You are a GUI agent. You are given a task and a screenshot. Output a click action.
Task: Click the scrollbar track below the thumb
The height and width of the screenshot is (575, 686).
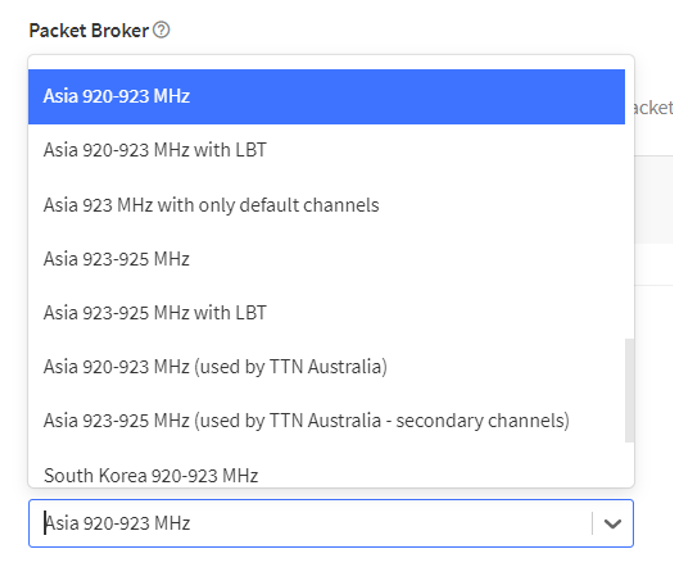click(x=629, y=464)
